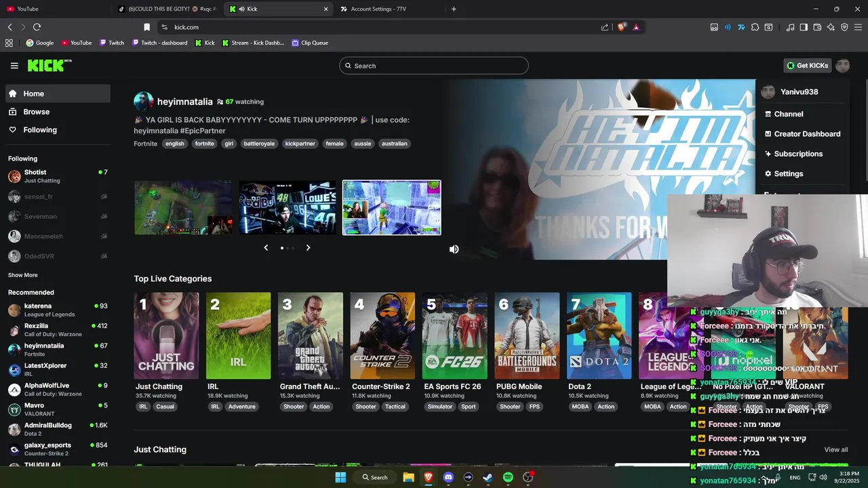The image size is (868, 488).
Task: Open the 7TV extension icon in the toolbar
Action: click(x=741, y=27)
